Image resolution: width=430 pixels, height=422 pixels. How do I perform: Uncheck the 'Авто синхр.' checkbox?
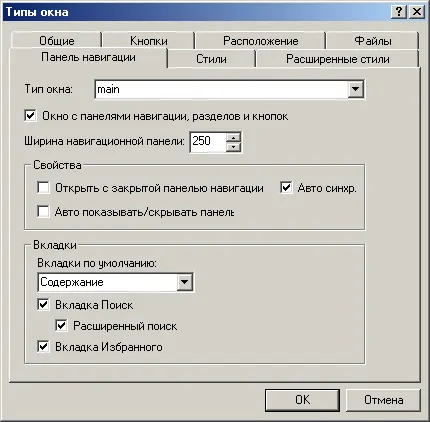point(286,188)
